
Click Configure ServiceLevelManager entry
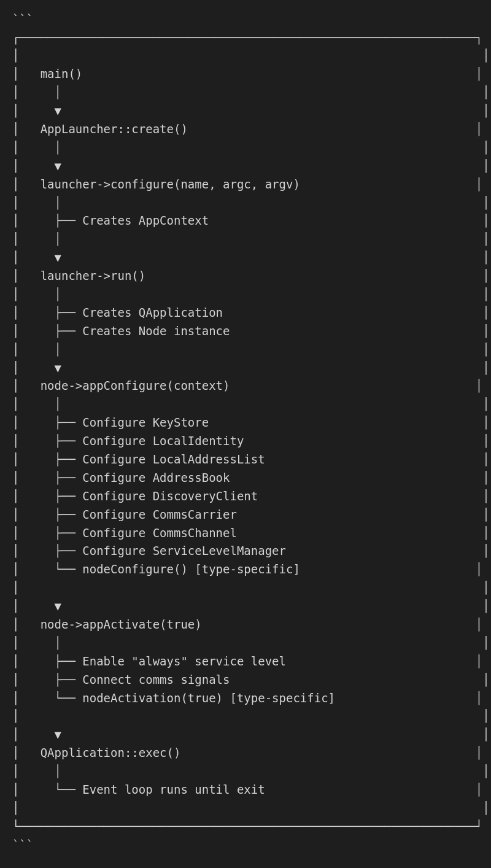tap(184, 551)
